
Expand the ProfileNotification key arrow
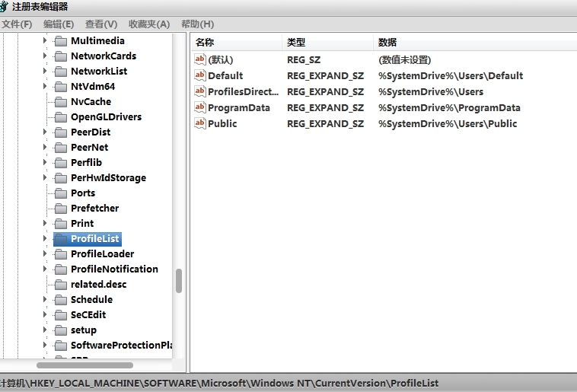(x=45, y=269)
